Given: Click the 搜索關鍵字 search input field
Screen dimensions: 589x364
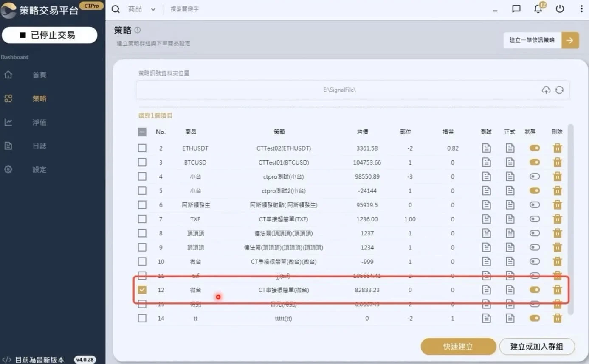Looking at the screenshot, I should pyautogui.click(x=212, y=9).
